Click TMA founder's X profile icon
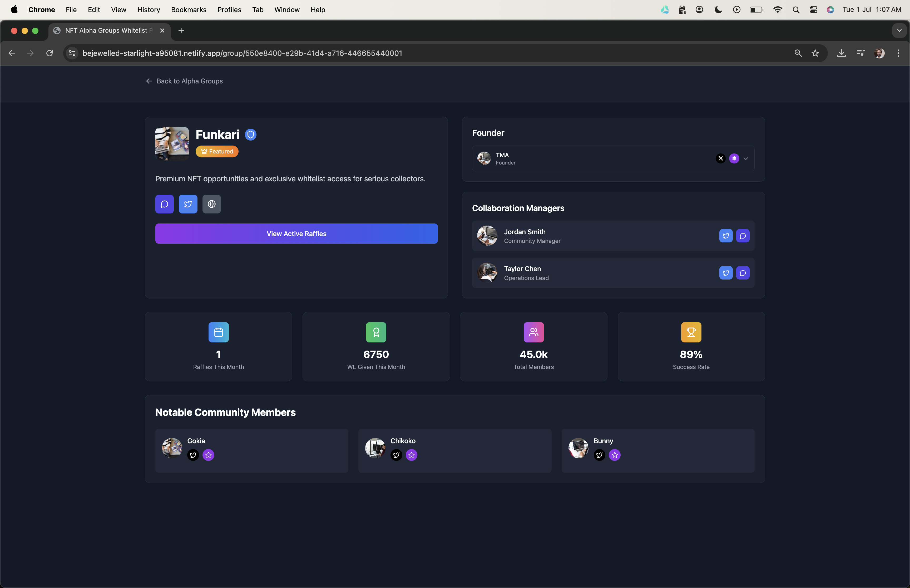This screenshot has width=910, height=588. 720,158
